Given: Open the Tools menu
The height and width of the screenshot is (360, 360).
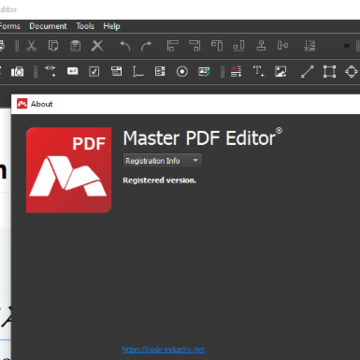Looking at the screenshot, I should point(85,26).
